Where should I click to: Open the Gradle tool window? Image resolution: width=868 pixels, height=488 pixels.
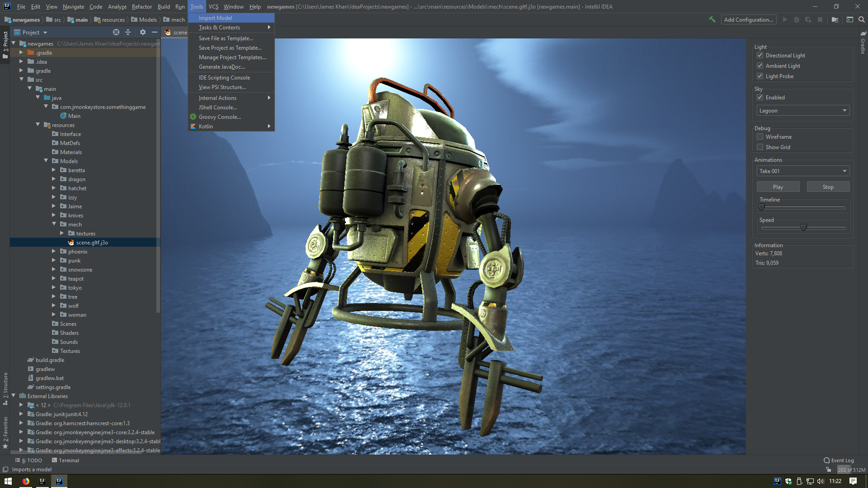pyautogui.click(x=863, y=43)
